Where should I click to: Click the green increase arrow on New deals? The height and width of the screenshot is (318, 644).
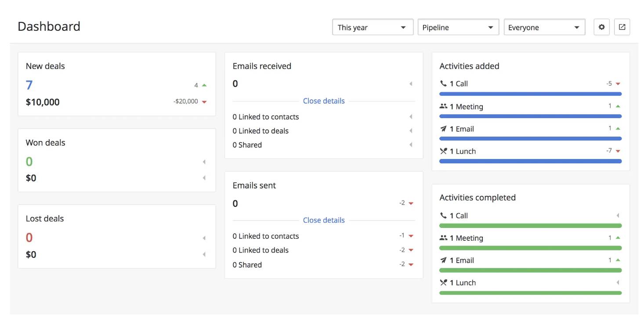[204, 85]
